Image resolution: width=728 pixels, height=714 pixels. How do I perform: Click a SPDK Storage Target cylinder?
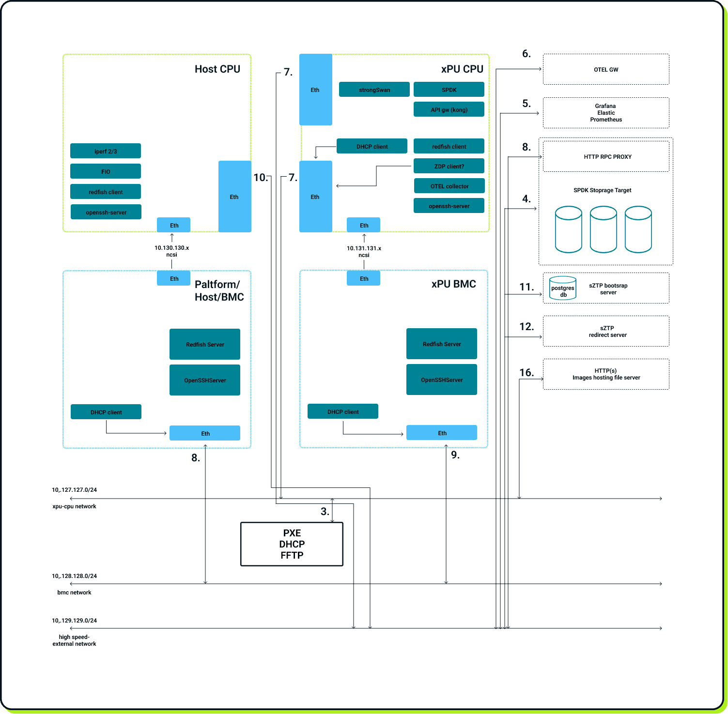[568, 228]
